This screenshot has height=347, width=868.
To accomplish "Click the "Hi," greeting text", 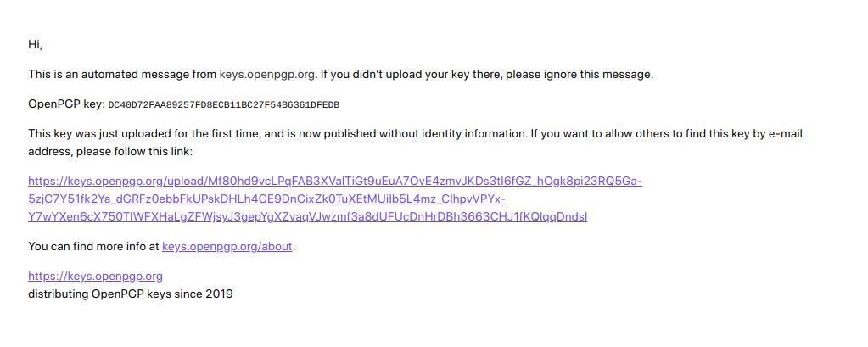I will 36,45.
